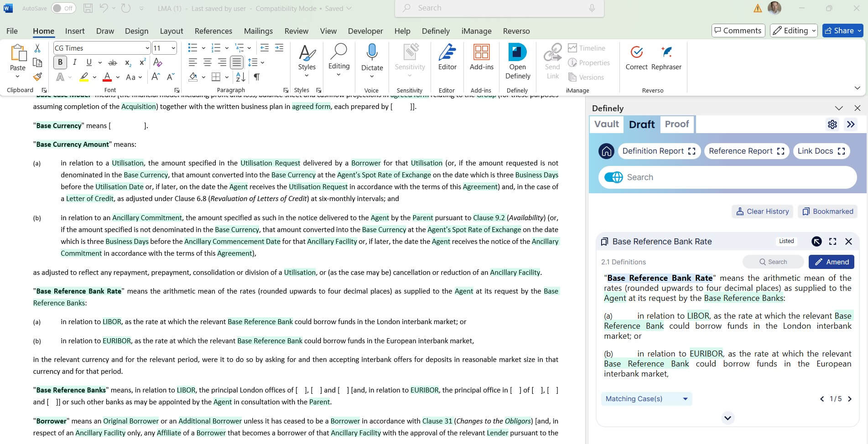868x444 pixels.
Task: Click the Clear History button
Action: point(762,212)
